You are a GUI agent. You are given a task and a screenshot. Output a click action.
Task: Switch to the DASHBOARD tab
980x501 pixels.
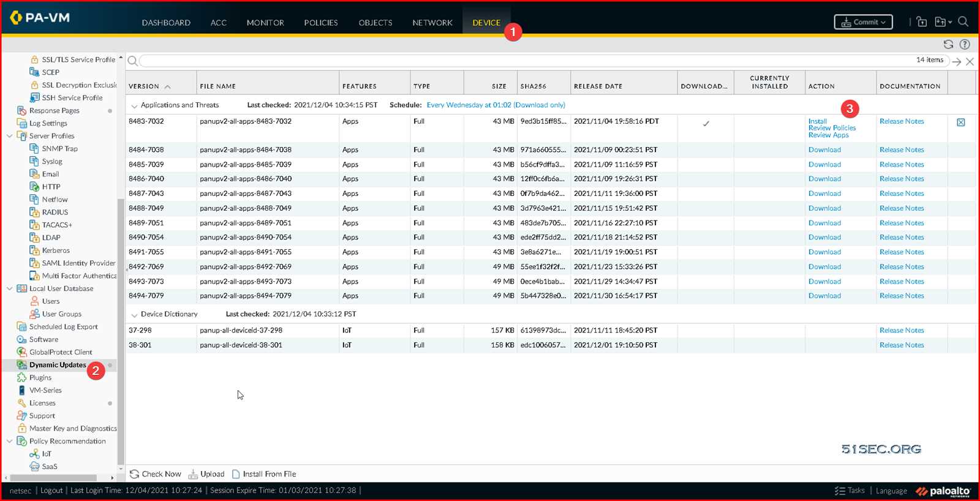click(166, 23)
